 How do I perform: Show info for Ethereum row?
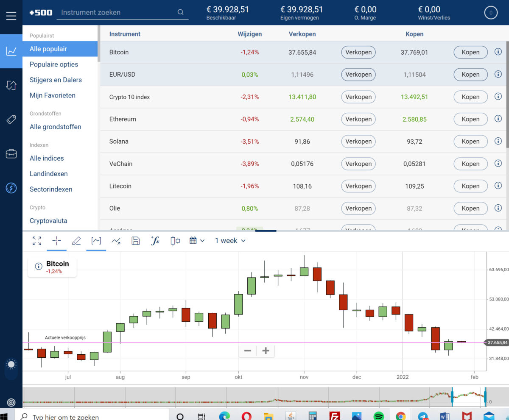click(x=498, y=119)
